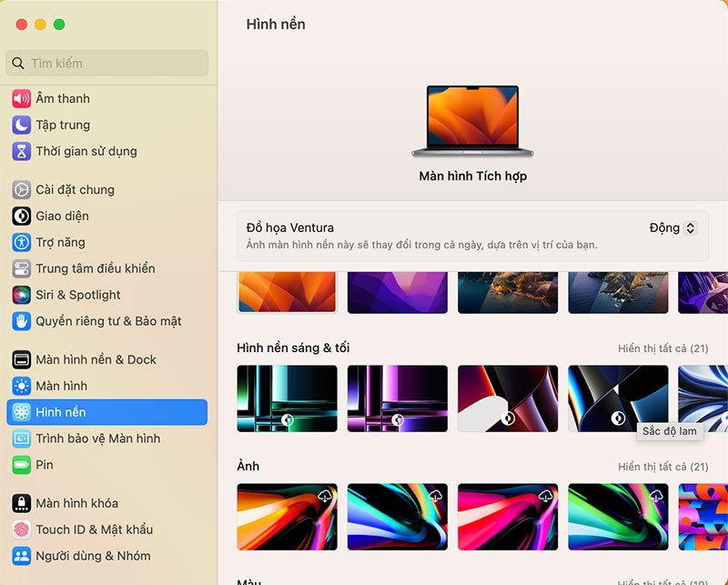Click the Màn hình brightness icon
This screenshot has width=728, height=585.
pyautogui.click(x=21, y=386)
